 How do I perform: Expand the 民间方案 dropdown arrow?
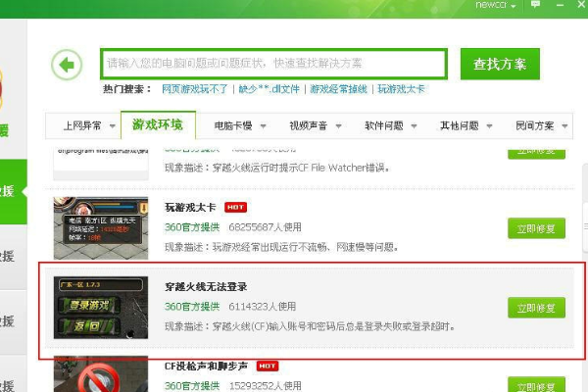pyautogui.click(x=564, y=126)
